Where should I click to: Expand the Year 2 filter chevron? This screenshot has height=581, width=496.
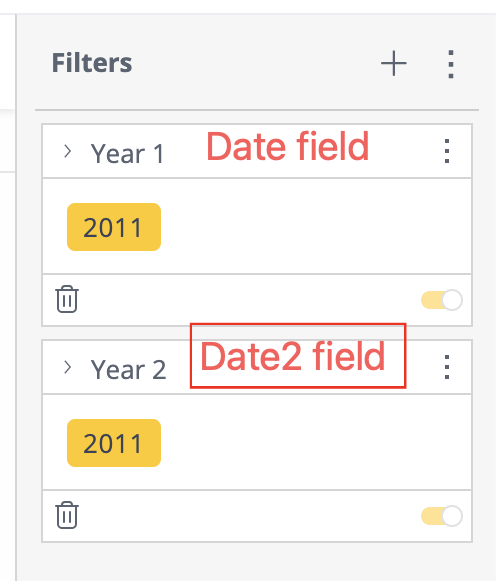pos(67,367)
